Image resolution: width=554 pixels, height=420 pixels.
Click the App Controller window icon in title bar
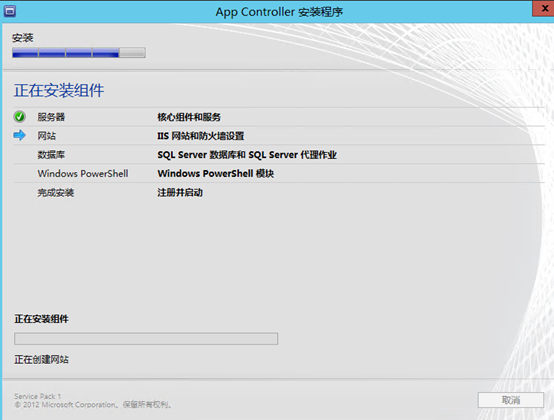(10, 12)
